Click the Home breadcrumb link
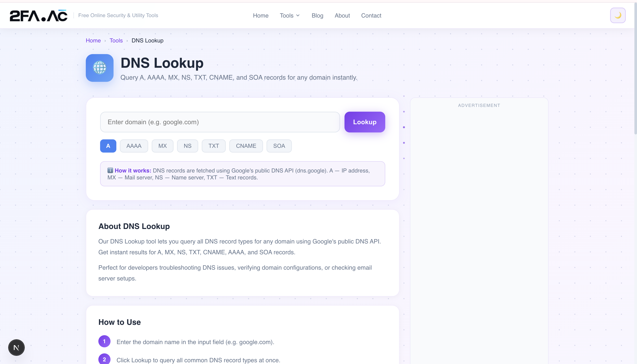 pos(93,40)
